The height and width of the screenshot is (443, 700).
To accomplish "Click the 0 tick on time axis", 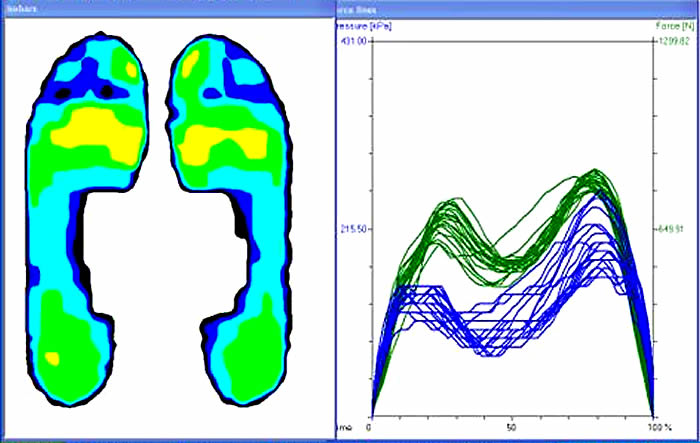I will click(x=370, y=426).
